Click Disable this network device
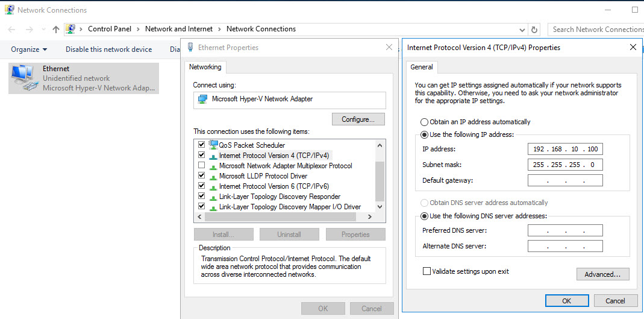Image resolution: width=644 pixels, height=319 pixels. [x=109, y=49]
